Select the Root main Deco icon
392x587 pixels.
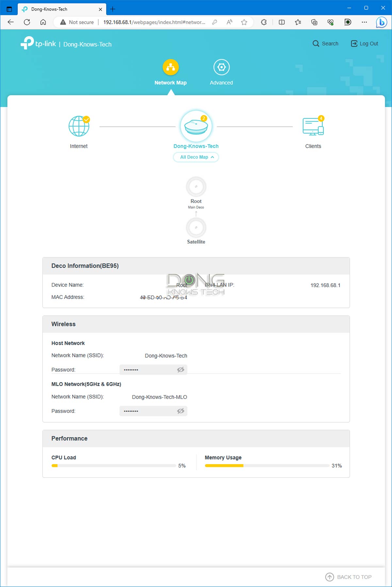[196, 187]
